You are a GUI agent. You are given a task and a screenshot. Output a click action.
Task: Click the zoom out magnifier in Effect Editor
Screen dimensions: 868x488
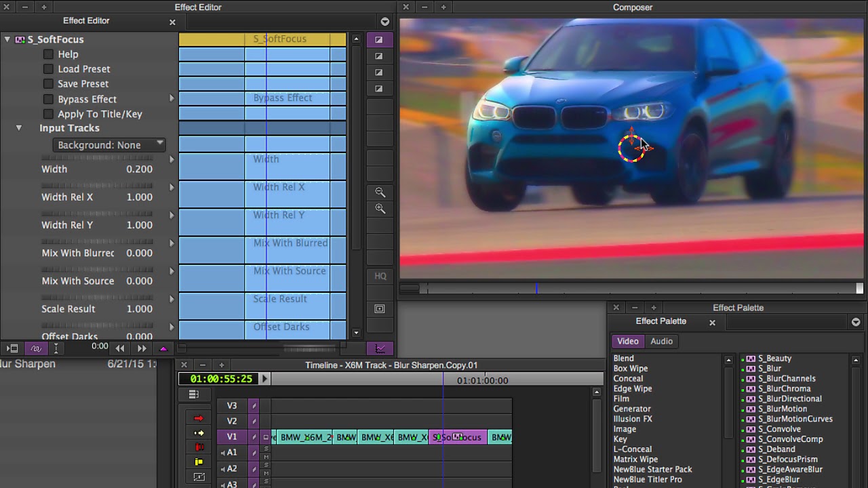click(380, 192)
